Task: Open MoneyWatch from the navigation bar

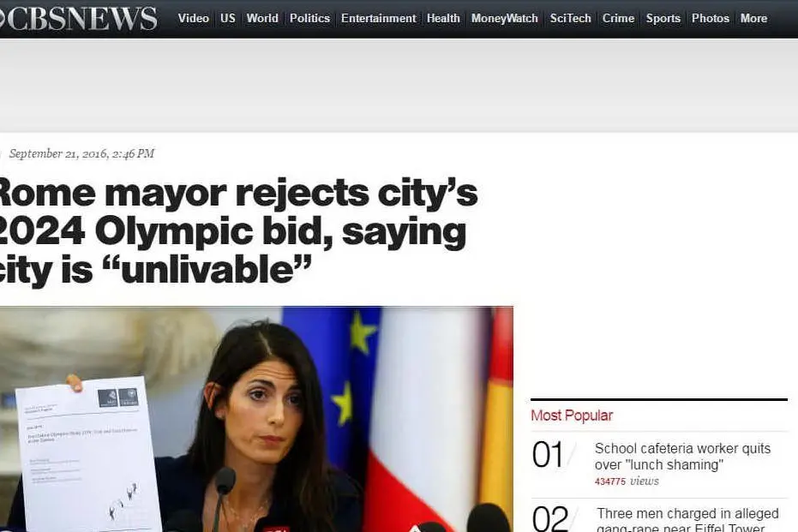Action: [504, 18]
